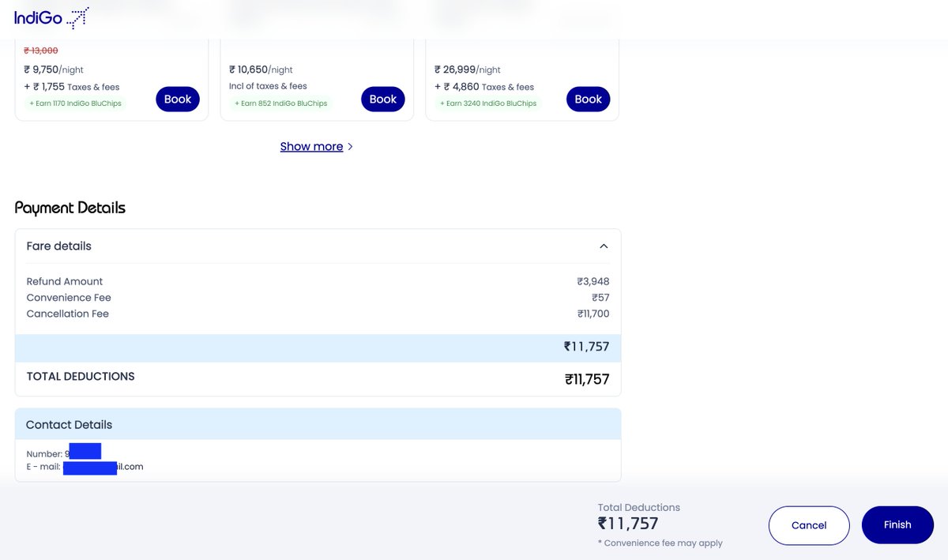Book the ₹9,750 per night hotel
948x560 pixels.
click(178, 99)
